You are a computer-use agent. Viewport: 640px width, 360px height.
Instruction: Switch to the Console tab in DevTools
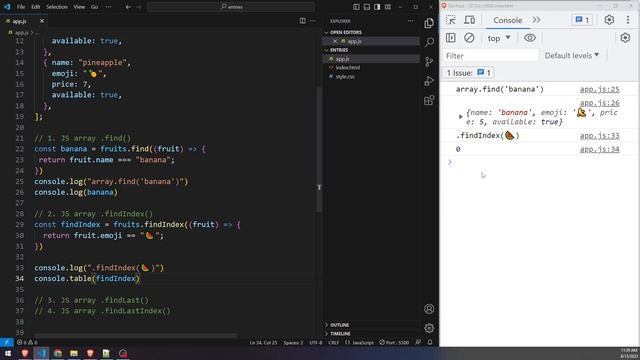tap(507, 20)
